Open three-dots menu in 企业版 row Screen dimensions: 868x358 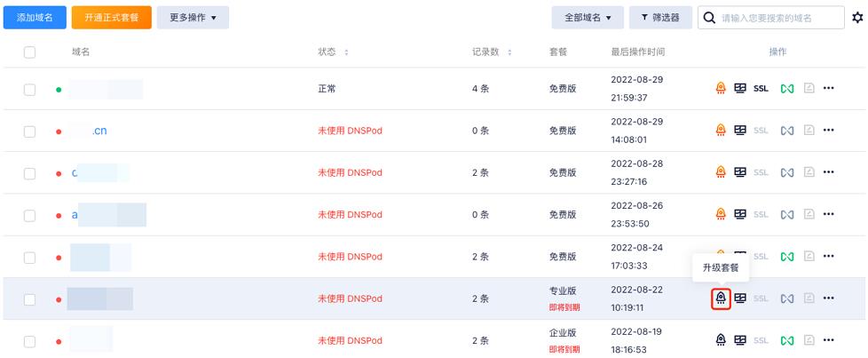pyautogui.click(x=828, y=340)
